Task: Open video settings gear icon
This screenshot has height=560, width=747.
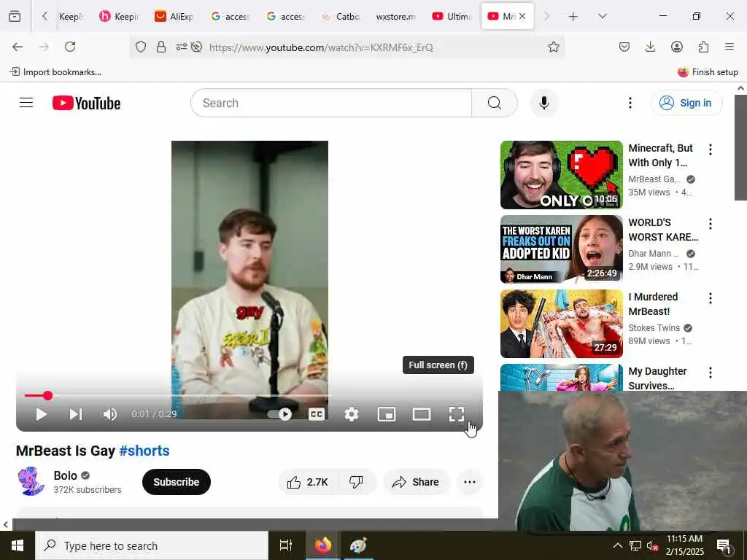Action: pyautogui.click(x=352, y=414)
